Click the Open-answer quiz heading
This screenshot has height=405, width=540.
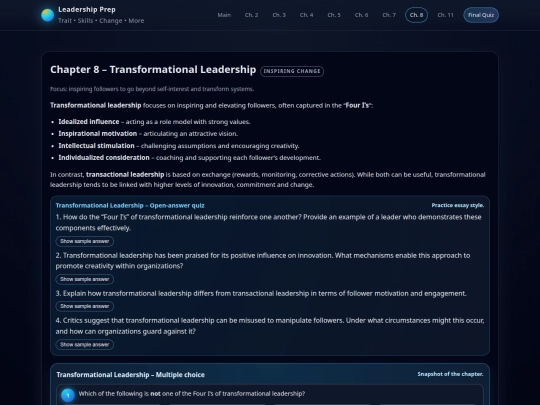pyautogui.click(x=130, y=206)
